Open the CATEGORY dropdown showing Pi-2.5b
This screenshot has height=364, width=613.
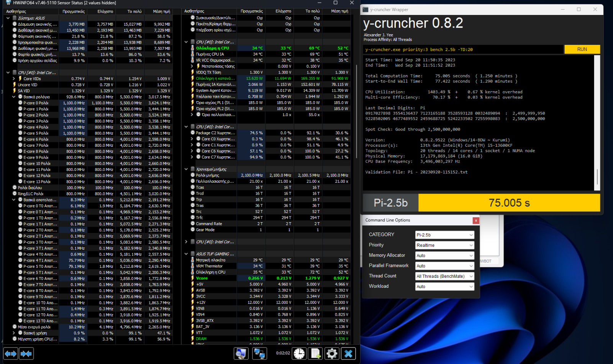445,235
